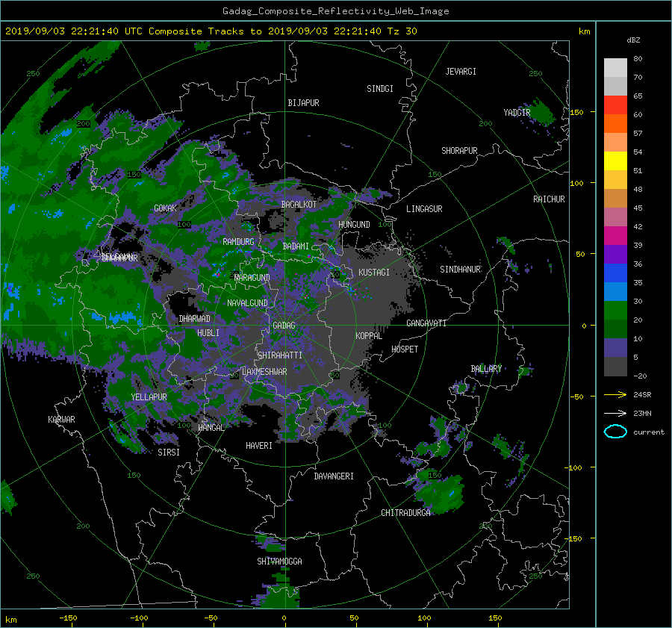Click the YELLAPUR city label
672x628 pixels.
pyautogui.click(x=149, y=397)
